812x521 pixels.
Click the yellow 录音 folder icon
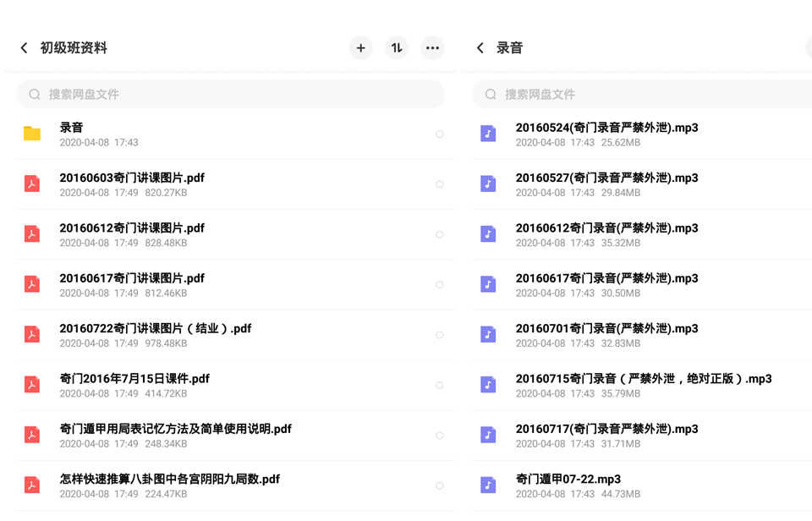click(x=32, y=134)
